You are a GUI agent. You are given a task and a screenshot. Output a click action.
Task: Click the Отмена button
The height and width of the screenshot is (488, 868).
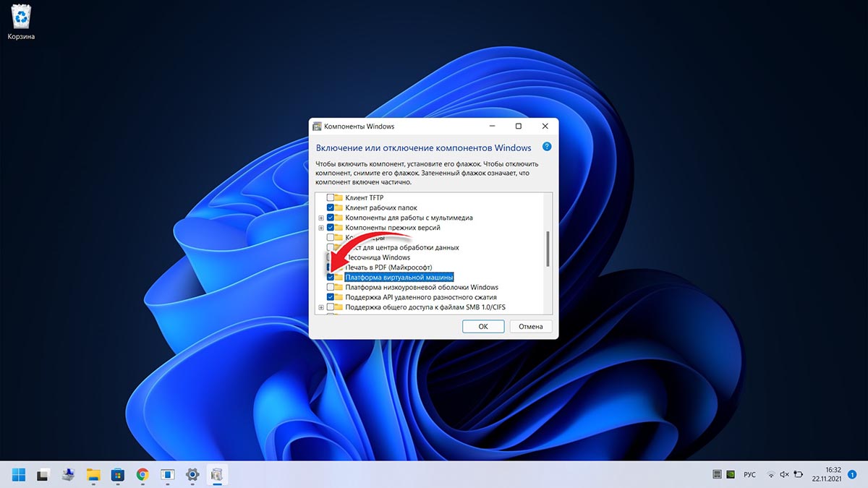[x=530, y=326]
